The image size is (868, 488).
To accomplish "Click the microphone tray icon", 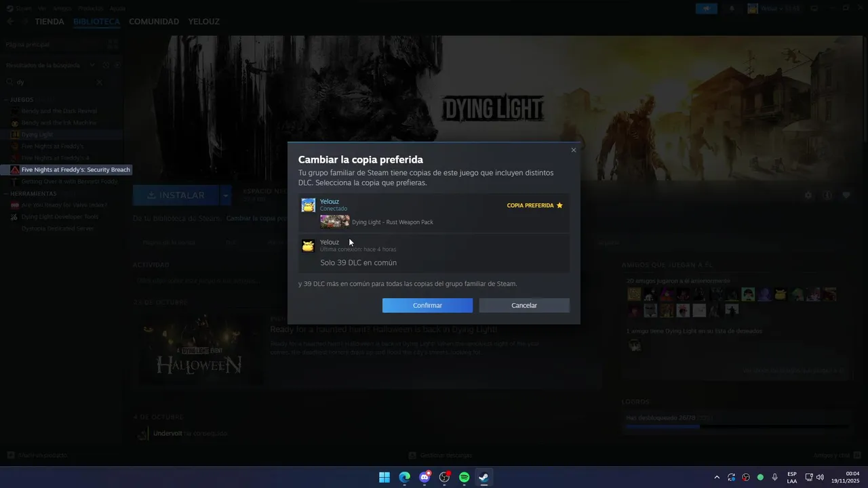I will coord(774,477).
